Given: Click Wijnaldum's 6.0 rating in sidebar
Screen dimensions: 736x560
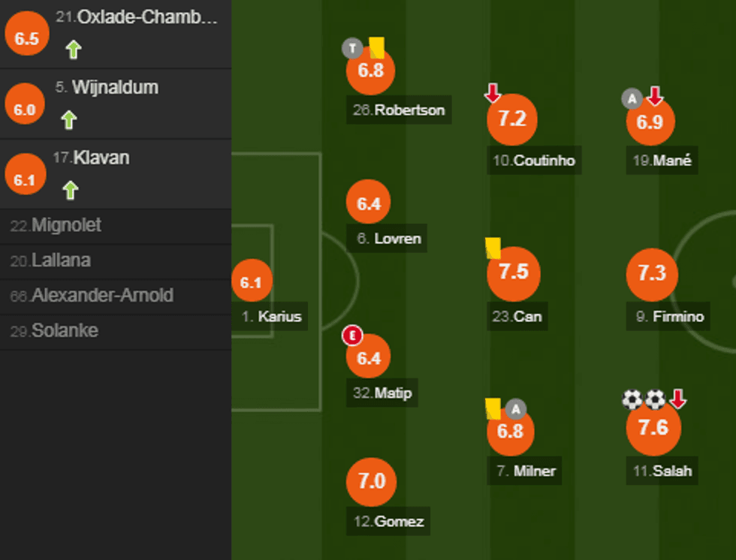Looking at the screenshot, I should [24, 109].
